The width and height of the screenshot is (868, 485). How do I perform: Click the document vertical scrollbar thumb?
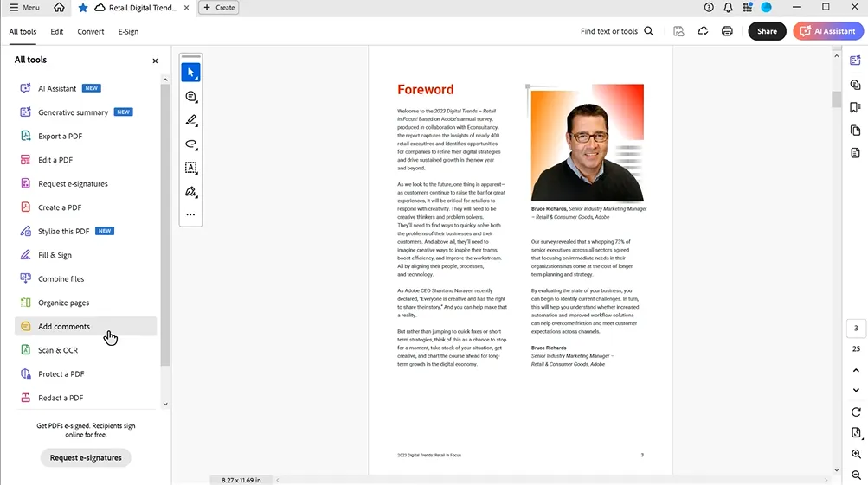[837, 99]
